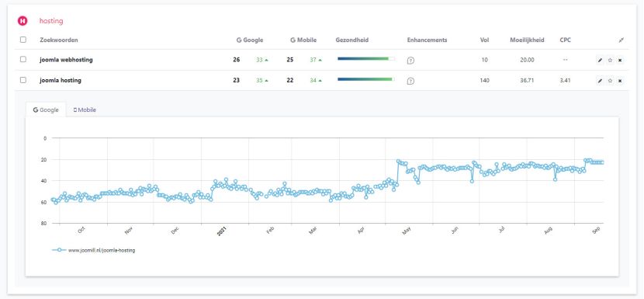The image size is (644, 299).
Task: Open the joomla webhosting keyword
Action: [x=66, y=60]
